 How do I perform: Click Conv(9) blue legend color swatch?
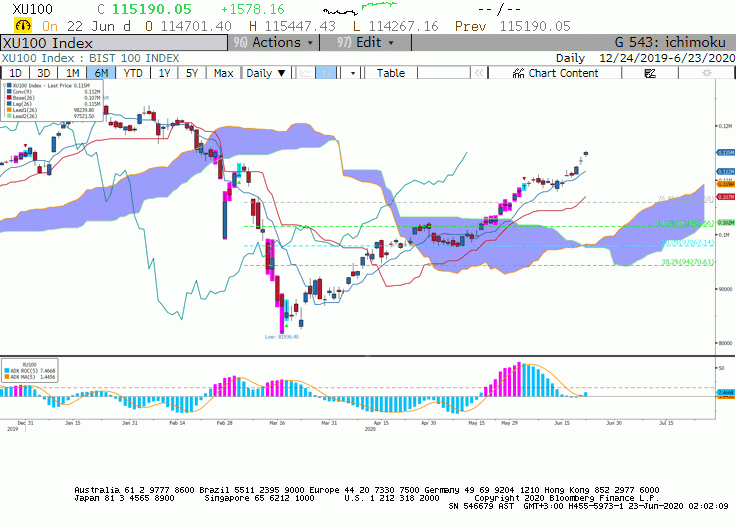click(x=9, y=92)
